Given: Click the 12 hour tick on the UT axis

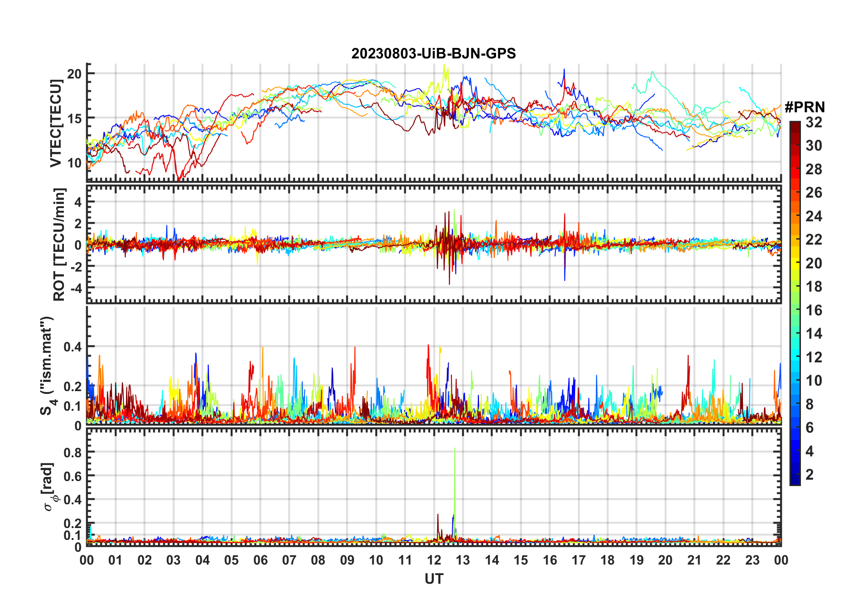Looking at the screenshot, I should [434, 560].
